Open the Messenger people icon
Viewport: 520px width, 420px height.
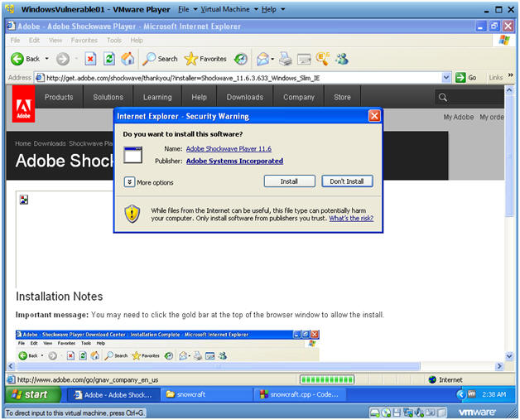pyautogui.click(x=342, y=59)
